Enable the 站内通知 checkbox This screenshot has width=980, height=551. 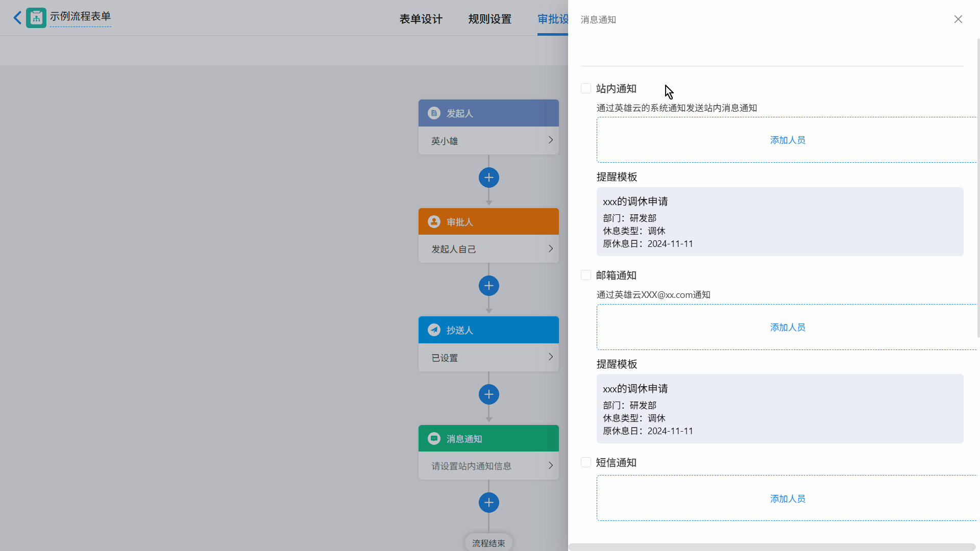pos(586,88)
